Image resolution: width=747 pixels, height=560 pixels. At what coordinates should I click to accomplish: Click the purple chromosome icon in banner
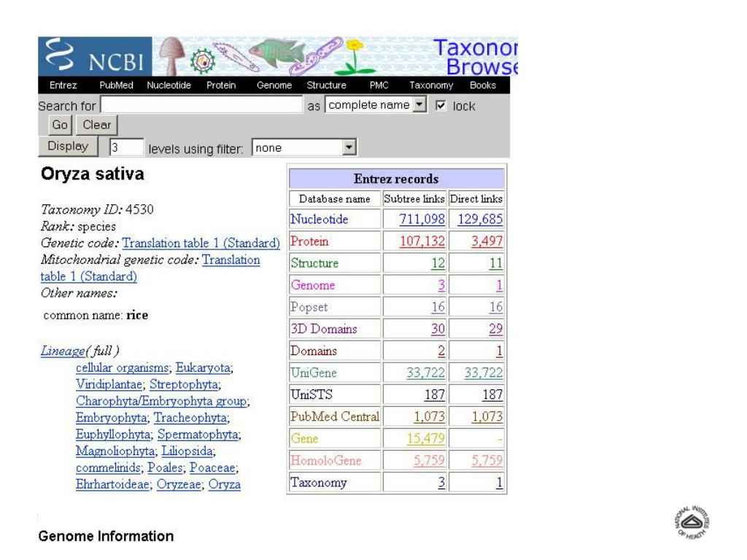pos(317,57)
